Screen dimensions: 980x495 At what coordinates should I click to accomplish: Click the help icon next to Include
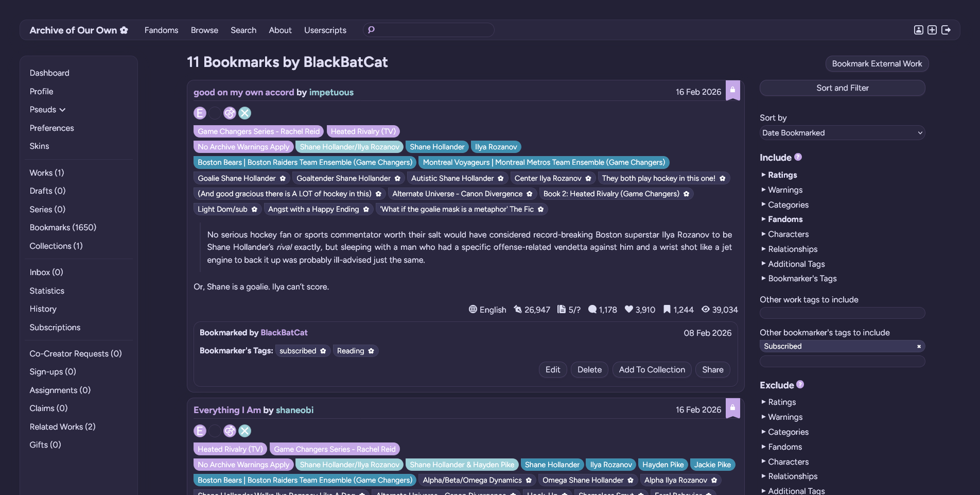pos(798,157)
